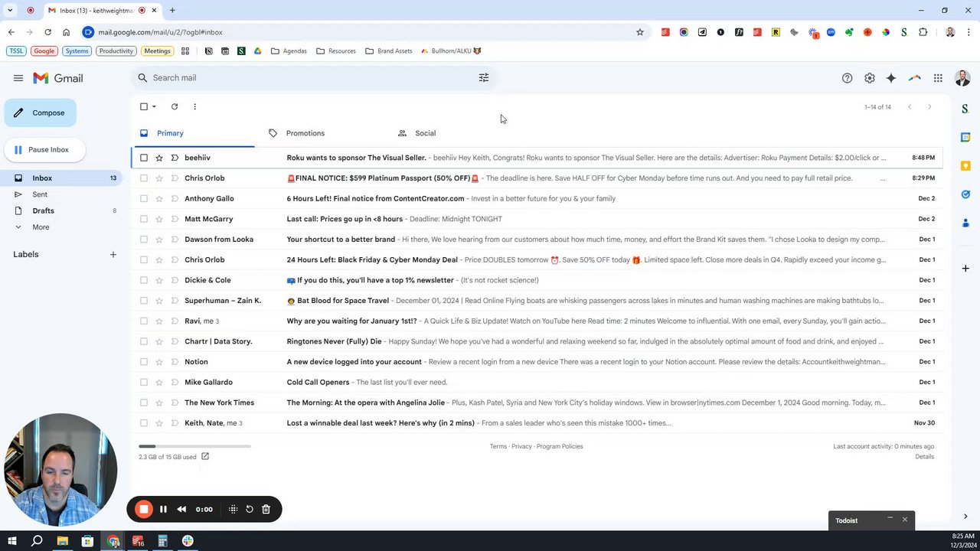
Task: Open the select dropdown arrow beside the checkbox
Action: [x=154, y=106]
